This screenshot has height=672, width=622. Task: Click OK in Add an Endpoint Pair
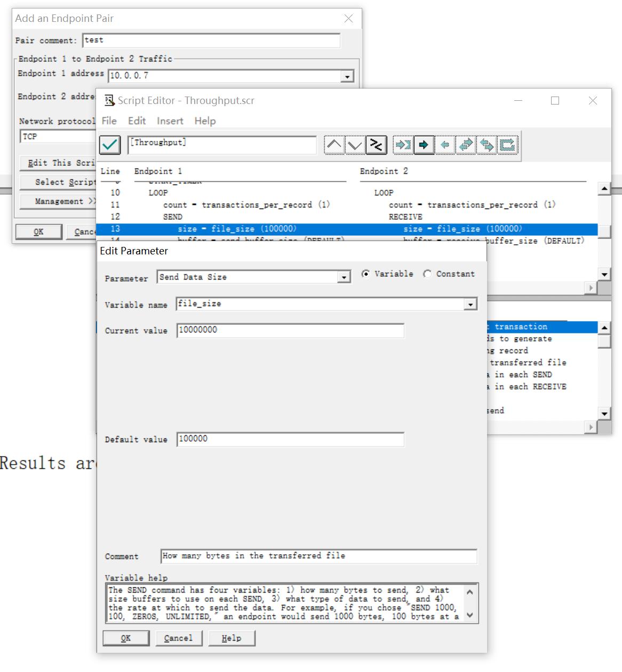coord(38,231)
